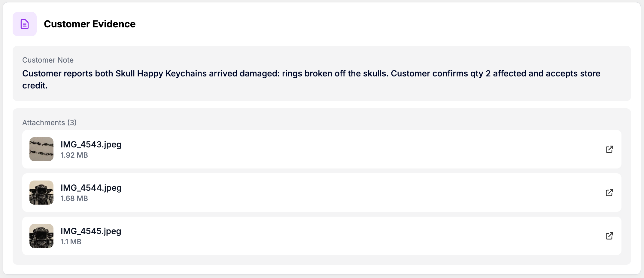Image resolution: width=644 pixels, height=278 pixels.
Task: Open IMG_4543.jpeg in a new window
Action: click(x=609, y=149)
